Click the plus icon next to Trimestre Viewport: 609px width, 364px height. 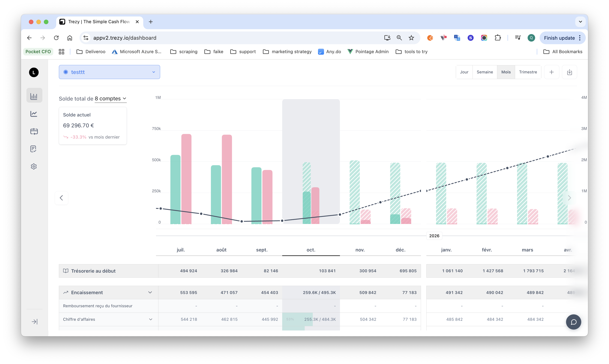point(552,72)
